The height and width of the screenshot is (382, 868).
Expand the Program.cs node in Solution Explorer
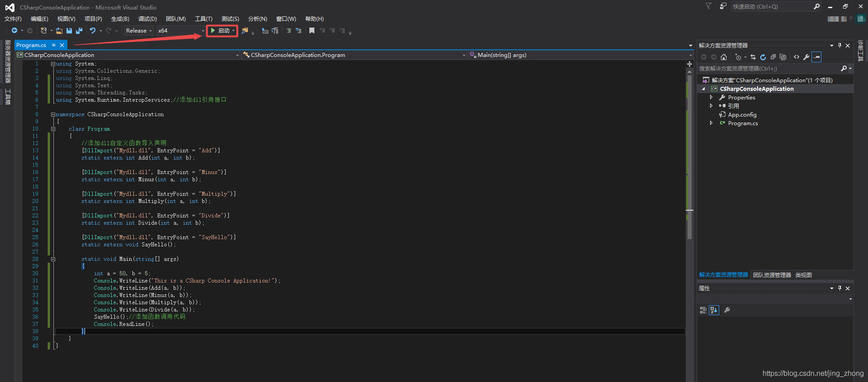pyautogui.click(x=711, y=123)
